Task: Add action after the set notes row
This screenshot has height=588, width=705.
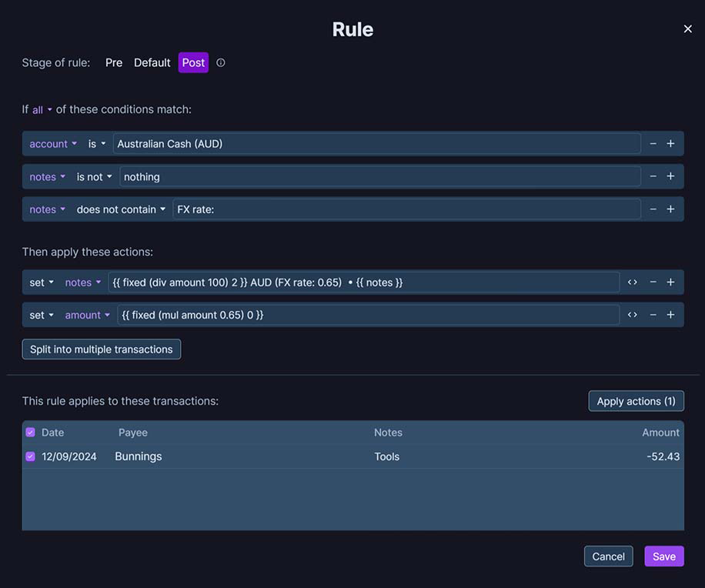Action: tap(670, 282)
